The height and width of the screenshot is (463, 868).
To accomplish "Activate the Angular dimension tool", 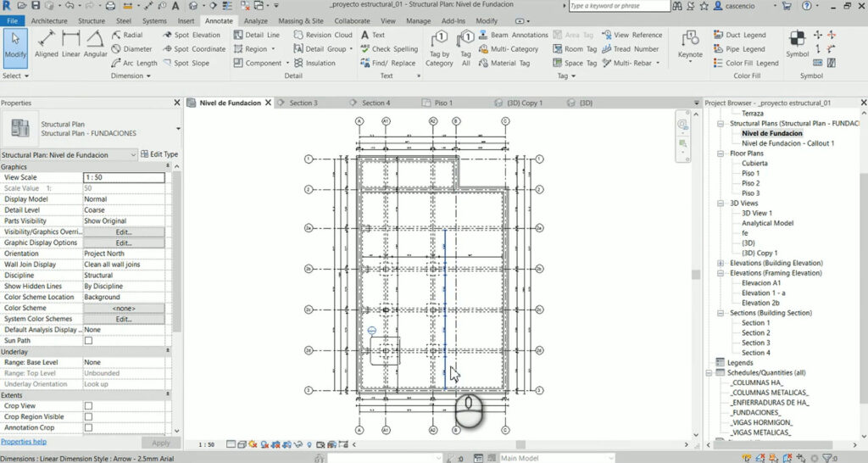I will [x=96, y=43].
